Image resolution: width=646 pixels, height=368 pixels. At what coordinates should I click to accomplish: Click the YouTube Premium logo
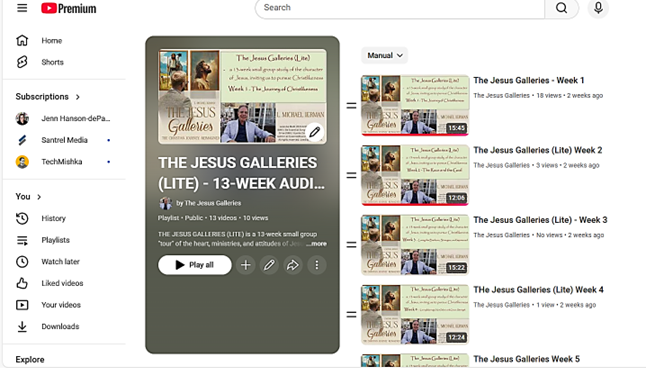(68, 8)
